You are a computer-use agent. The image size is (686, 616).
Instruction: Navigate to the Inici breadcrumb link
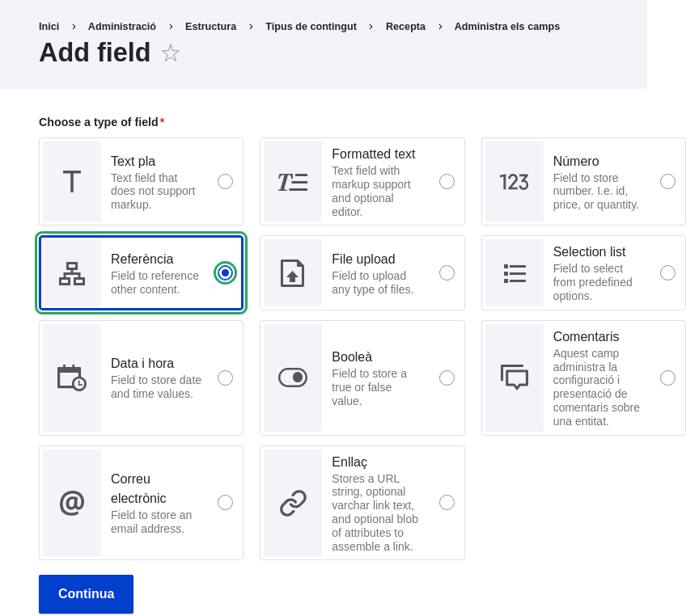tap(49, 26)
